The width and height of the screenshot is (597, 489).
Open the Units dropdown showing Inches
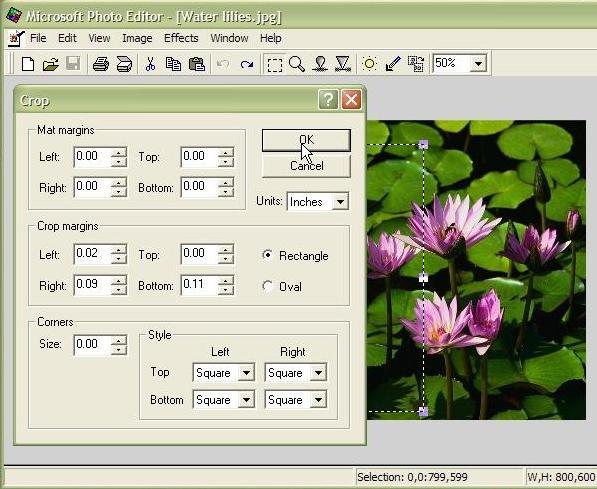[x=318, y=201]
